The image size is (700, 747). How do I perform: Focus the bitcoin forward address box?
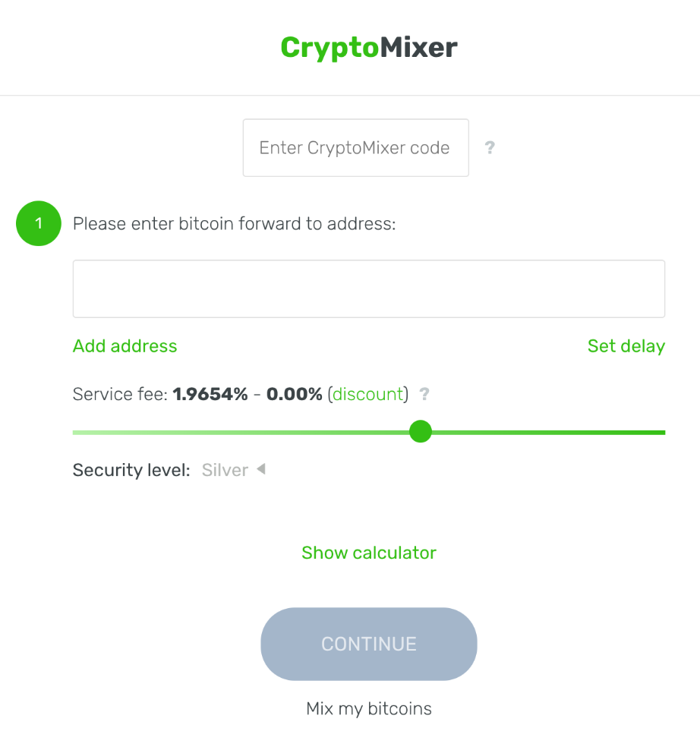368,288
